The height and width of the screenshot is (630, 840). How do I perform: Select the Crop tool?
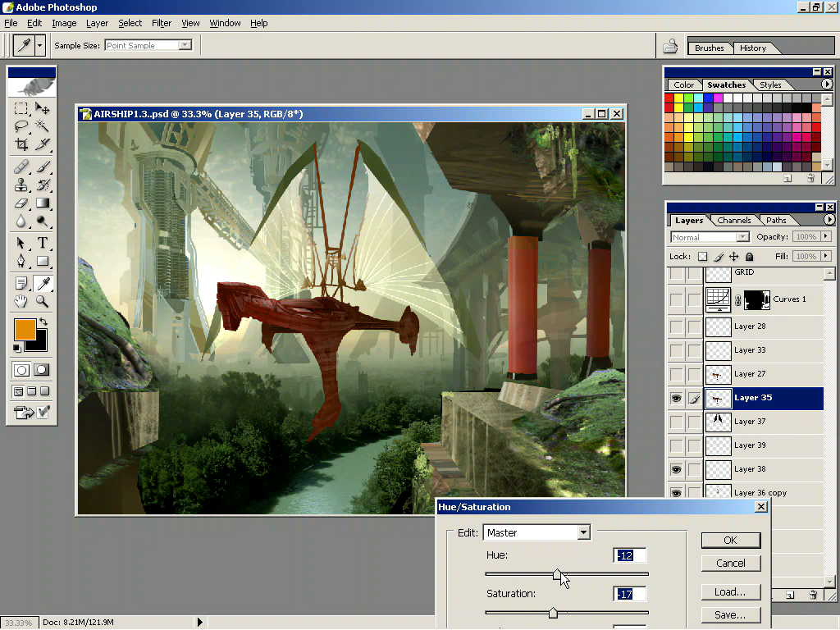coord(21,144)
